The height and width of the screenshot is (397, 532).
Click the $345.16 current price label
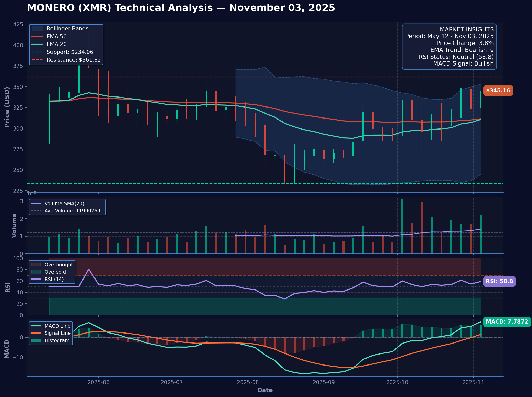(x=498, y=91)
